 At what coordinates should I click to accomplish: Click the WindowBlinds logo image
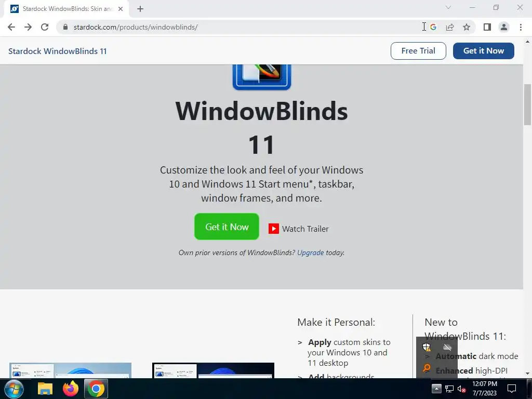point(262,77)
